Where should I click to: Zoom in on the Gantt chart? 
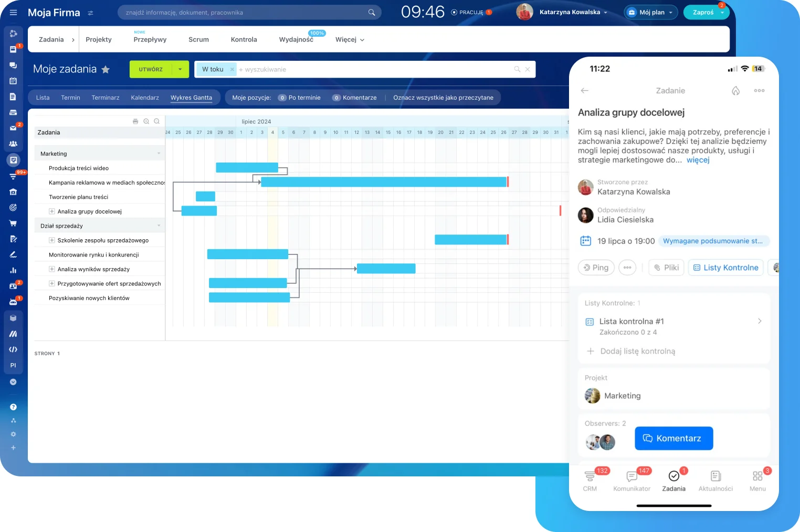(x=146, y=121)
